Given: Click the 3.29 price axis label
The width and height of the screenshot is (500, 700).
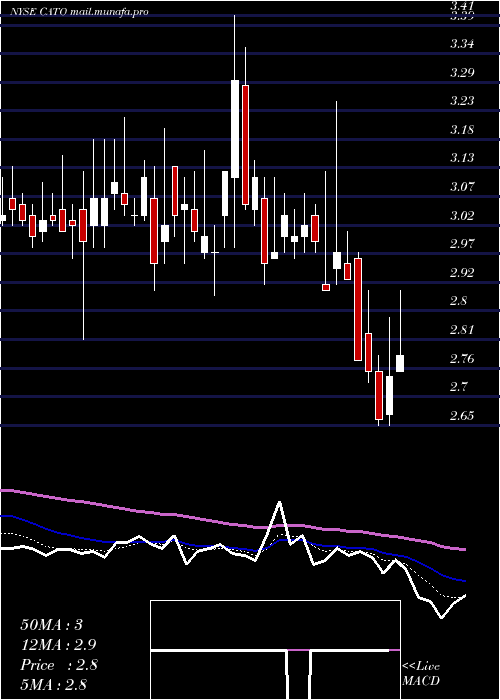Looking at the screenshot, I should [462, 72].
